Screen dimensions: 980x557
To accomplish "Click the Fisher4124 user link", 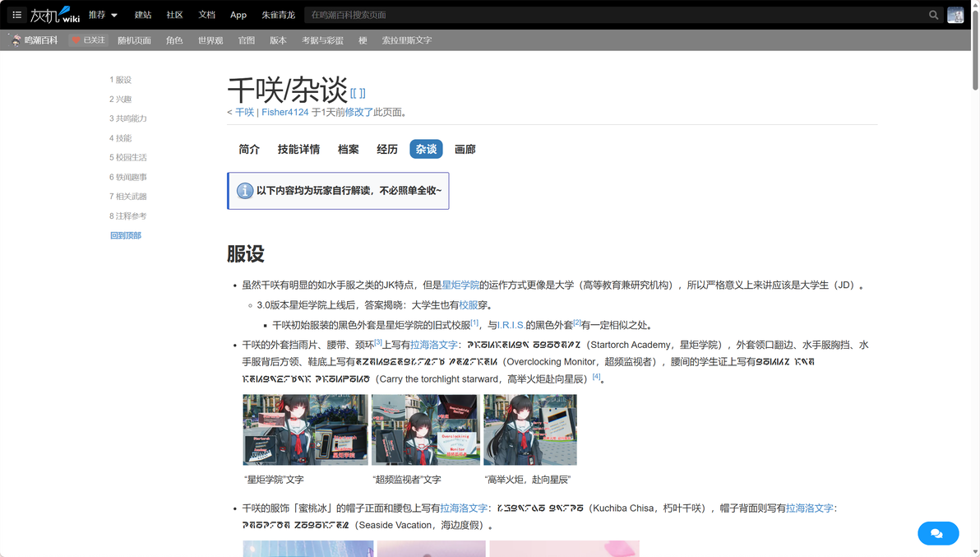I will point(285,113).
